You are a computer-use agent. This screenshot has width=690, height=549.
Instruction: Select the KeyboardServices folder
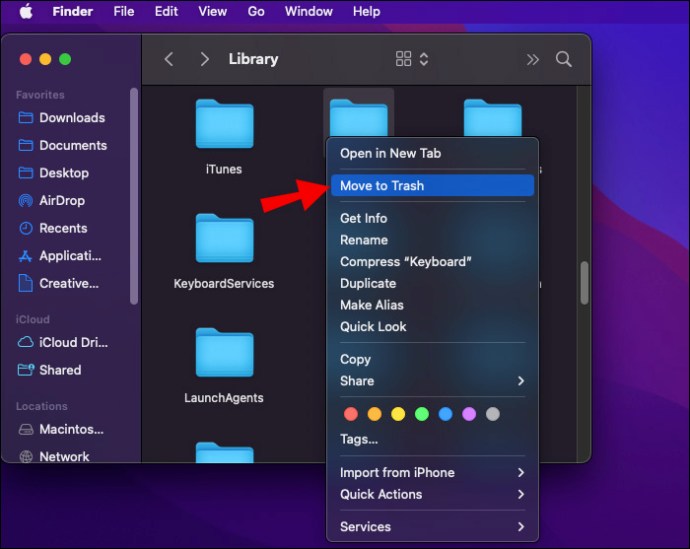click(224, 238)
